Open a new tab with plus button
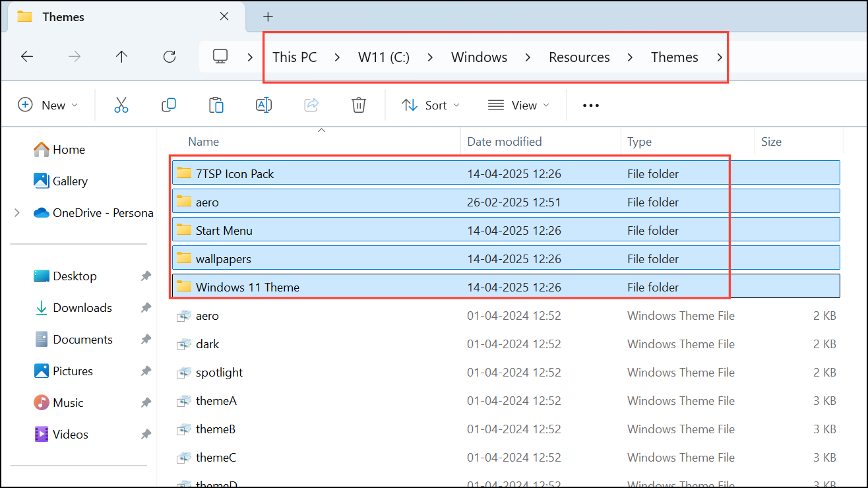Viewport: 868px width, 488px height. (x=268, y=17)
